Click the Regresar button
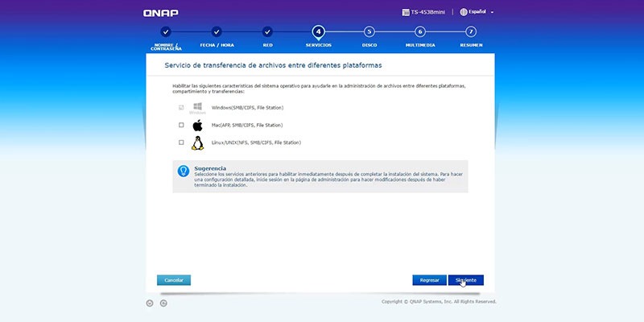The width and height of the screenshot is (644, 322). 430,280
